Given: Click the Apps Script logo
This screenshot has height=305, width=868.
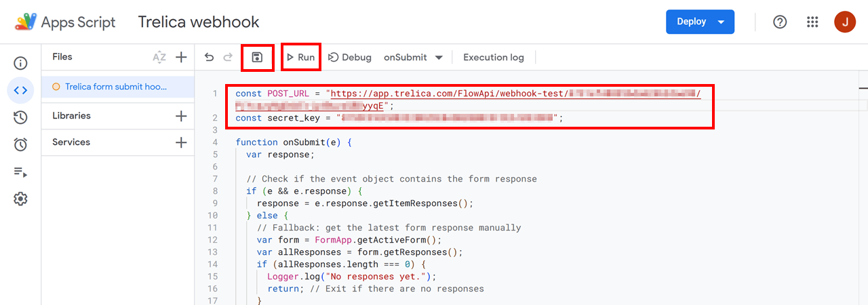Looking at the screenshot, I should pyautogui.click(x=26, y=22).
